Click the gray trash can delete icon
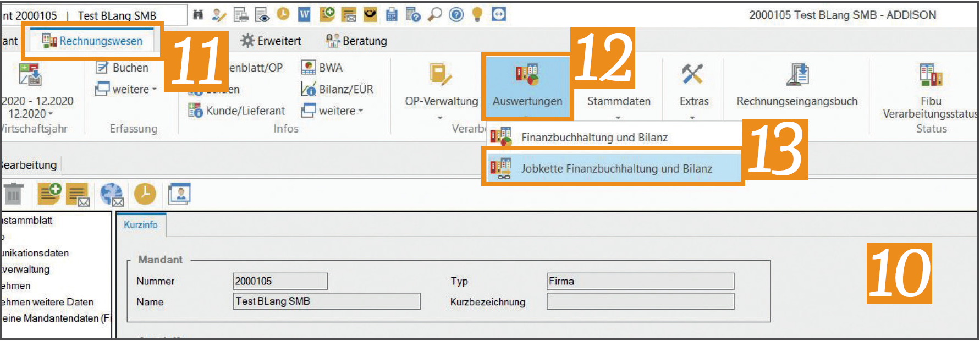Image resolution: width=980 pixels, height=341 pixels. (13, 194)
